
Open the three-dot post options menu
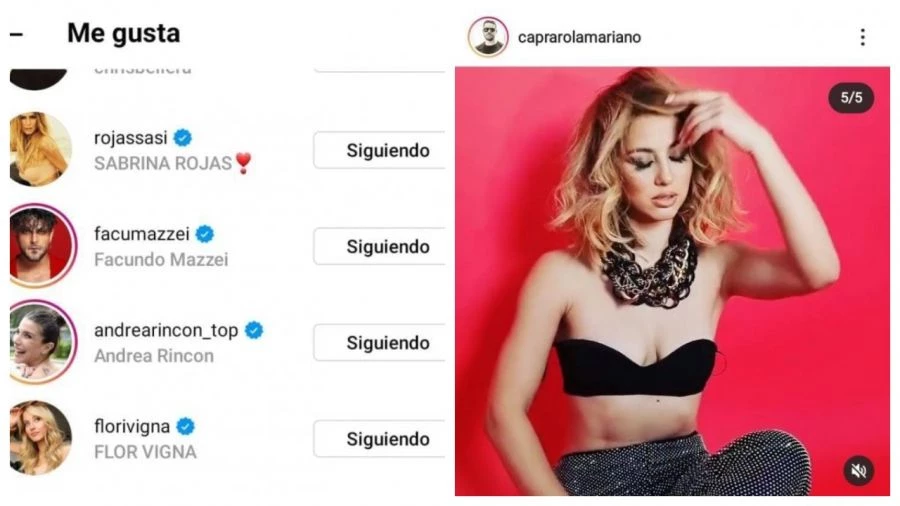click(863, 37)
